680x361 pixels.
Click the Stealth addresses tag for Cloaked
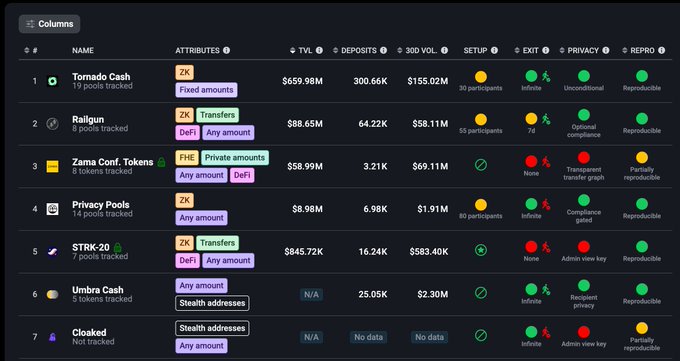(212, 328)
